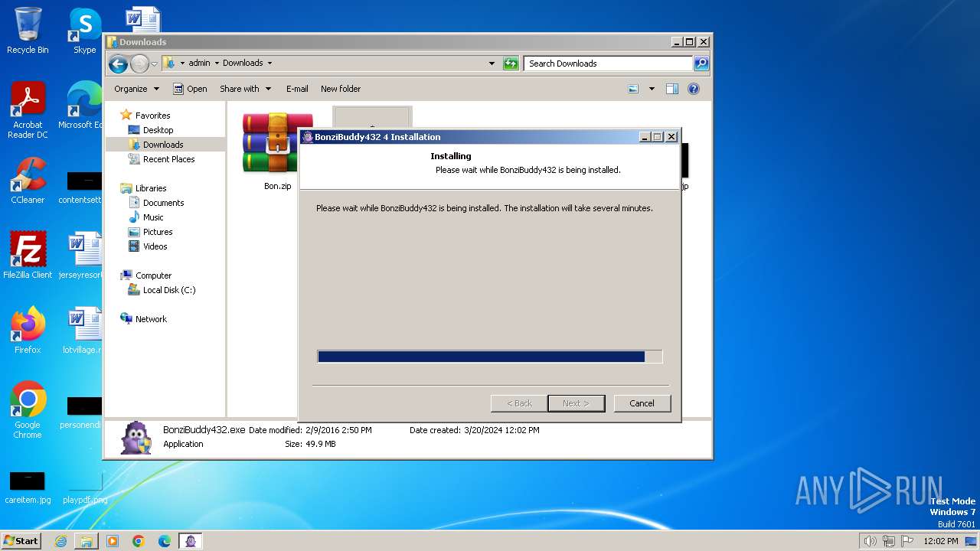
Task: Open Edge from the taskbar
Action: pos(165,541)
